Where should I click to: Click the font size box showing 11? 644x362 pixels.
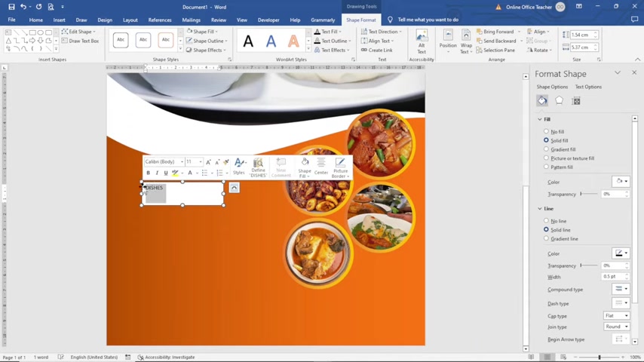pyautogui.click(x=195, y=162)
